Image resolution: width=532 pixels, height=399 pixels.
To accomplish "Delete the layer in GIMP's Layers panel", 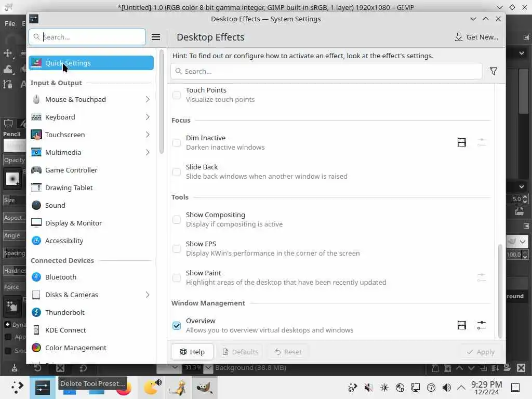I will pyautogui.click(x=521, y=368).
